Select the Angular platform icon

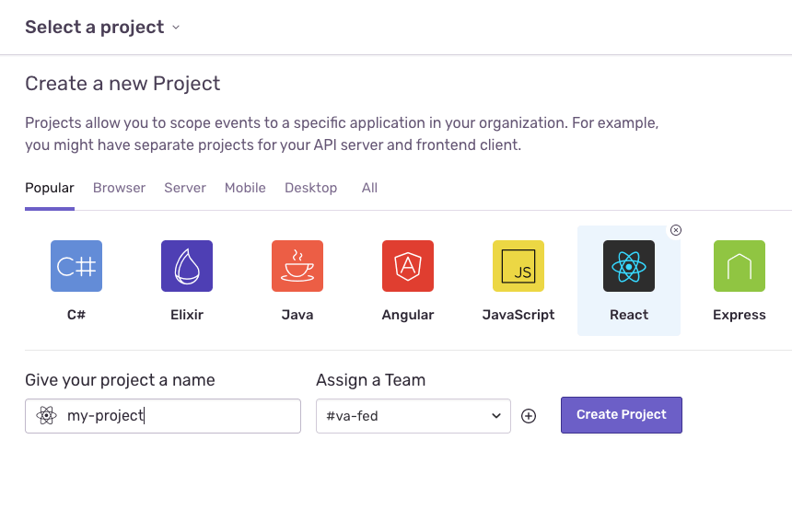coord(408,266)
